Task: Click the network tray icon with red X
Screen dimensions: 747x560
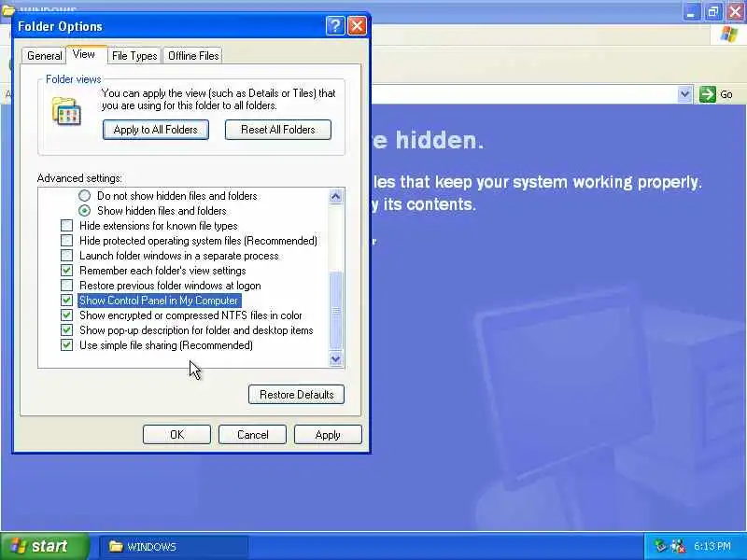Action: [678, 546]
